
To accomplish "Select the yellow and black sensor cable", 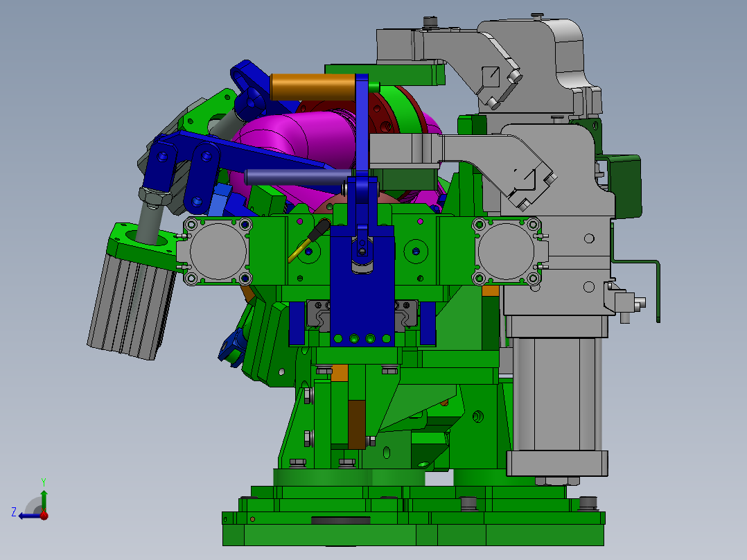I will [309, 240].
